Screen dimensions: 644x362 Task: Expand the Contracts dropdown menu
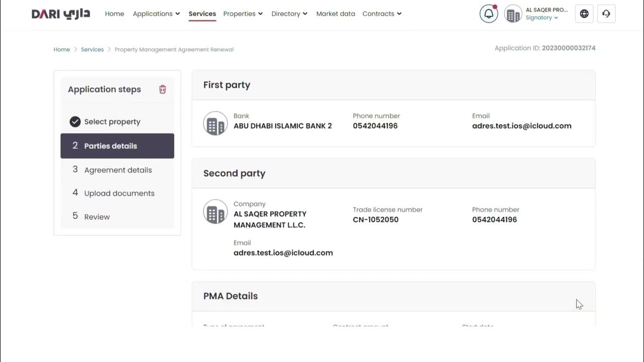click(x=382, y=14)
